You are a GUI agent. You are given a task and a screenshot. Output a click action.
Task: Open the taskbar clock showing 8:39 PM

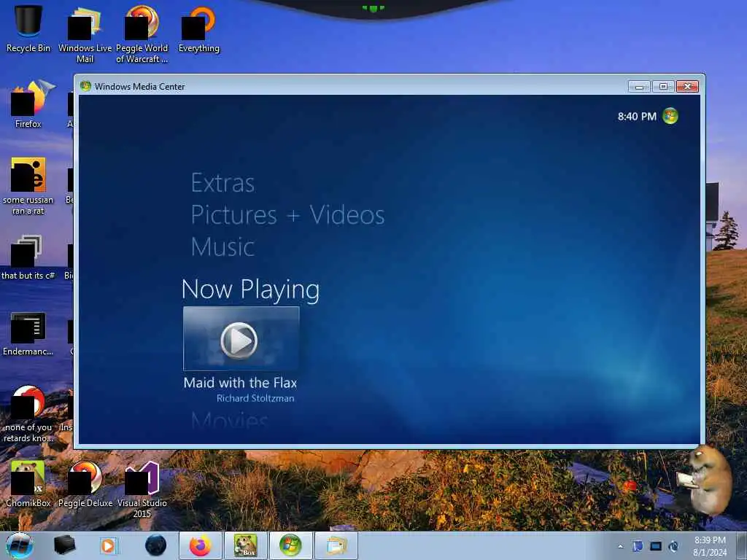[710, 546]
